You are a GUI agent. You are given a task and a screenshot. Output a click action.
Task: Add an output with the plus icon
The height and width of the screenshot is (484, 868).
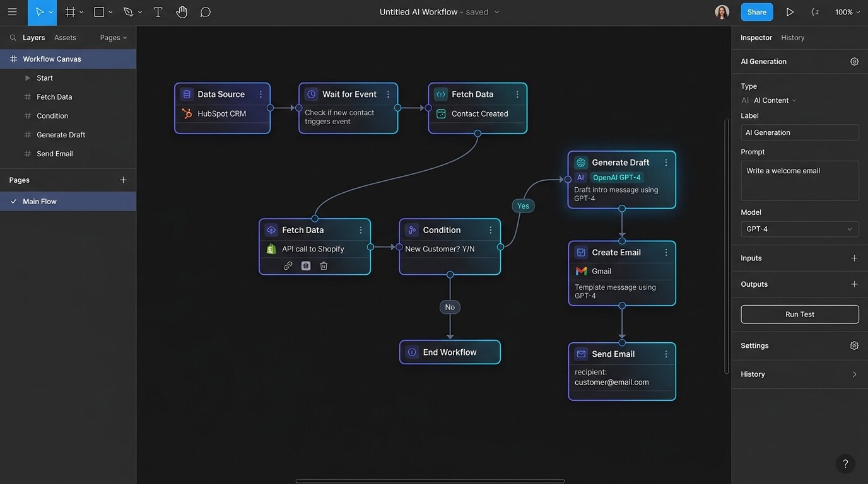click(854, 284)
